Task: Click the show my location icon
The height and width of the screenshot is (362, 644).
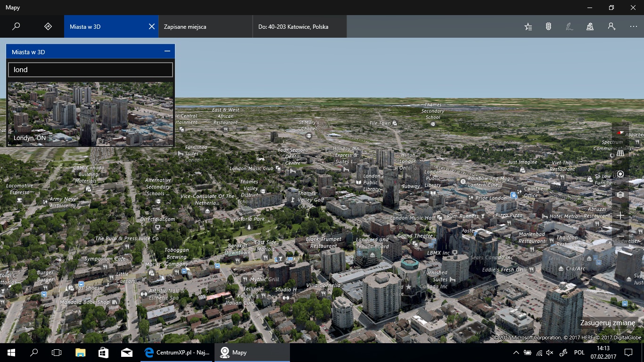Action: click(x=620, y=174)
